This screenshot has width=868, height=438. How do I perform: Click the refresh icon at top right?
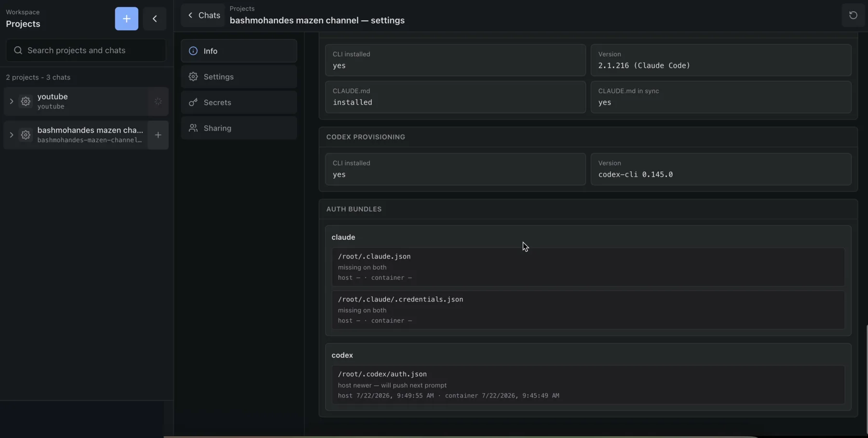click(853, 15)
